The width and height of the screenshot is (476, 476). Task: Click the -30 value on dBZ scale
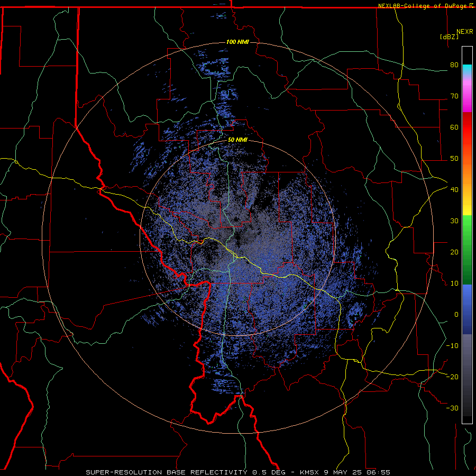(452, 408)
